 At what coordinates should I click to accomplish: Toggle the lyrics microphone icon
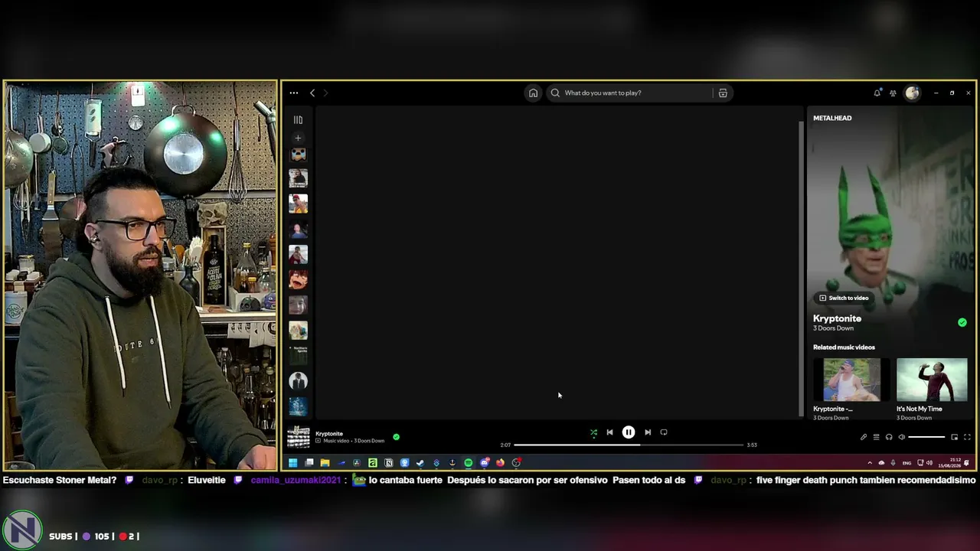(x=864, y=437)
